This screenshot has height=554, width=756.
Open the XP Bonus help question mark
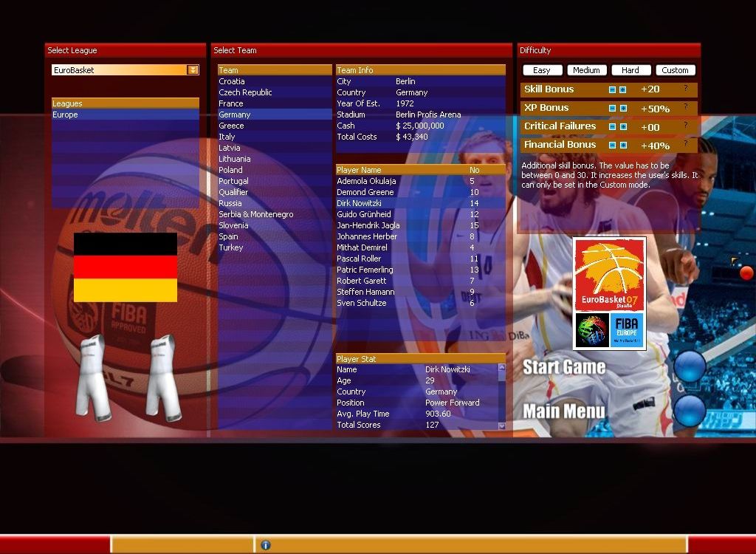(x=685, y=107)
